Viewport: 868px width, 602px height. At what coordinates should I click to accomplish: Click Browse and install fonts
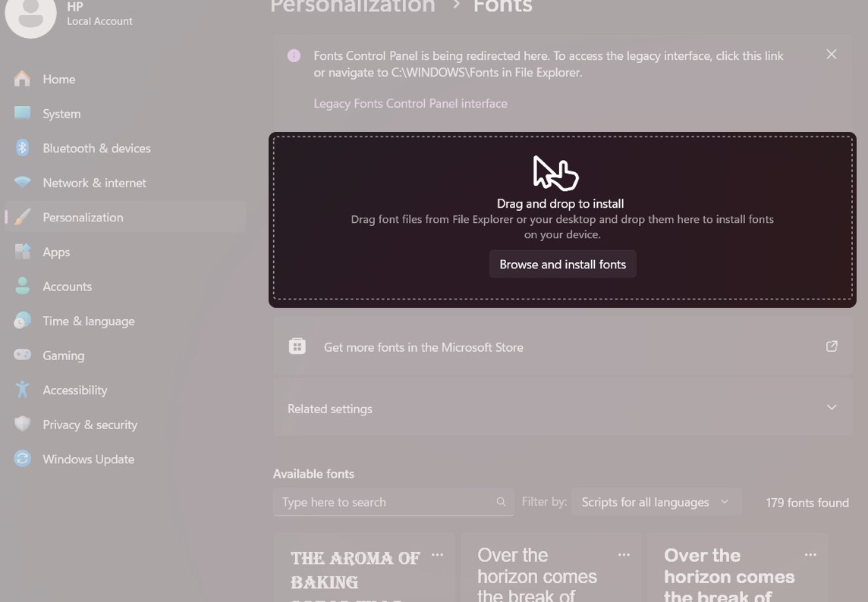click(x=562, y=264)
